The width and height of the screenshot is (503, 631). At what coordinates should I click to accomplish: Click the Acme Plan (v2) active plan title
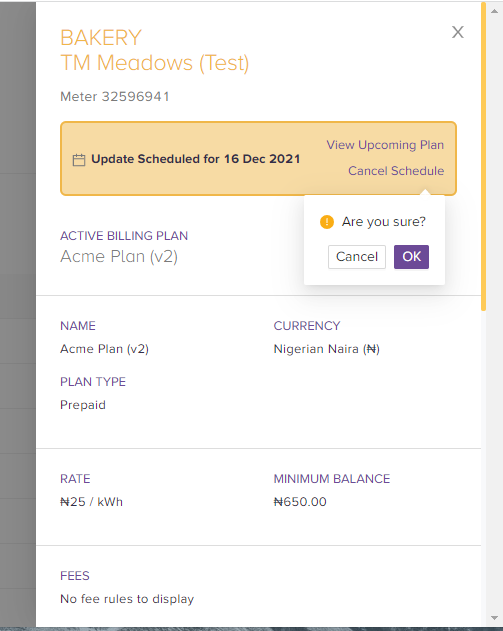pos(119,256)
